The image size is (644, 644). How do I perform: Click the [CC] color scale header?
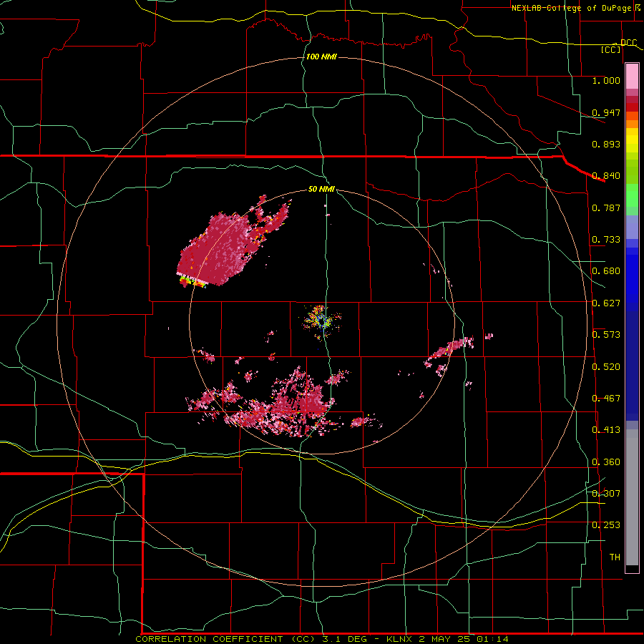(x=611, y=49)
